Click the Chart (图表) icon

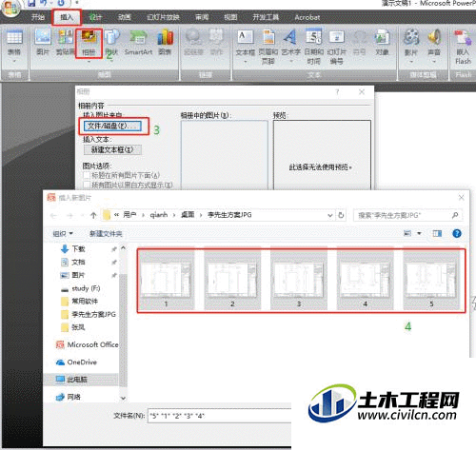(x=165, y=42)
